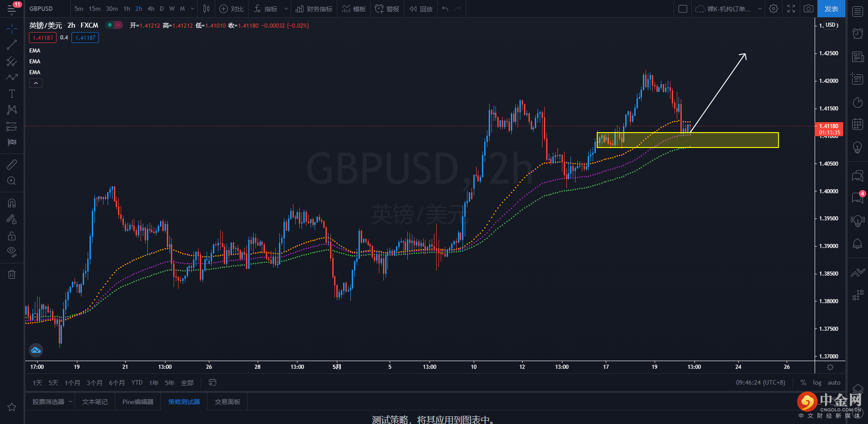Open the pitchfork and Gann tools
This screenshot has width=868, height=424.
(x=12, y=61)
